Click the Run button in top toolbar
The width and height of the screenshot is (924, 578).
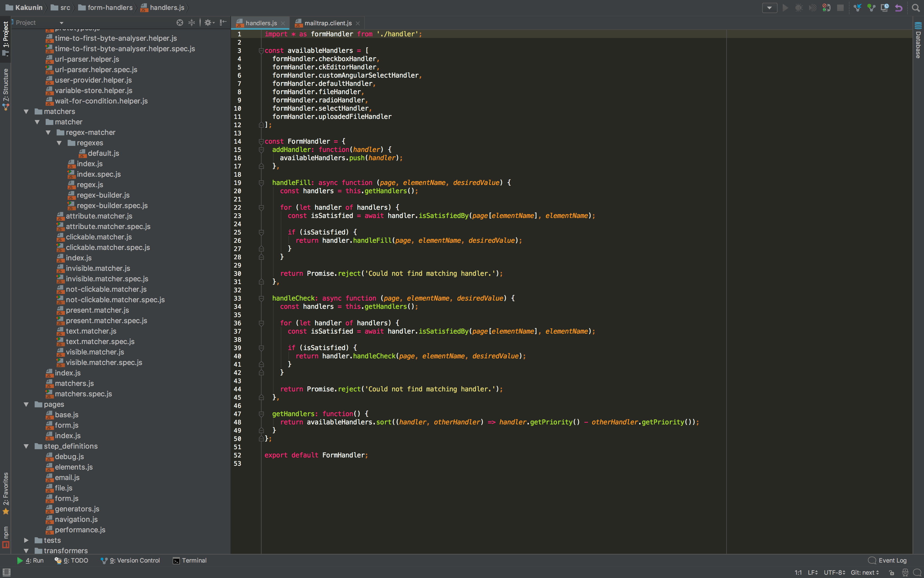pyautogui.click(x=785, y=8)
